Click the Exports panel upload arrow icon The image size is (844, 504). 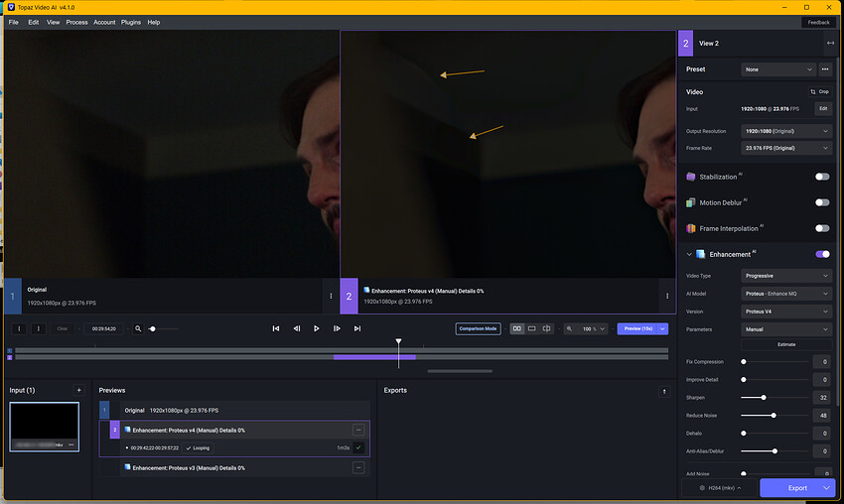664,392
